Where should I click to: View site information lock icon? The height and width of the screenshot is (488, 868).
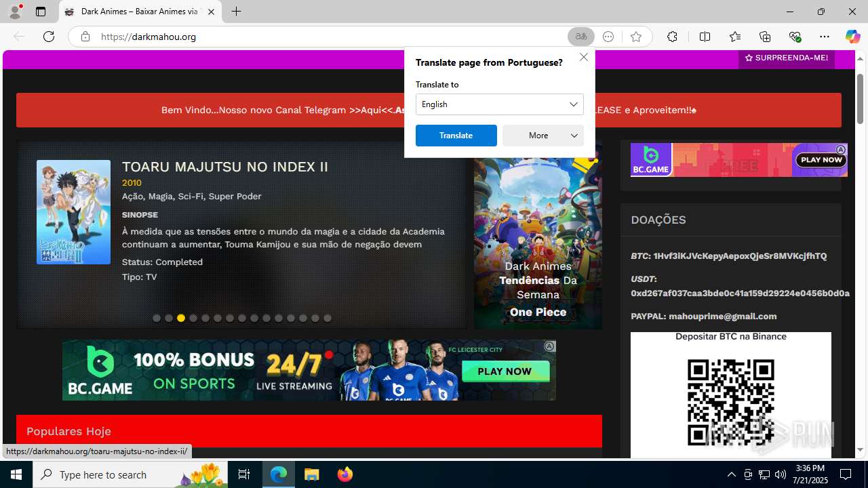pos(85,37)
